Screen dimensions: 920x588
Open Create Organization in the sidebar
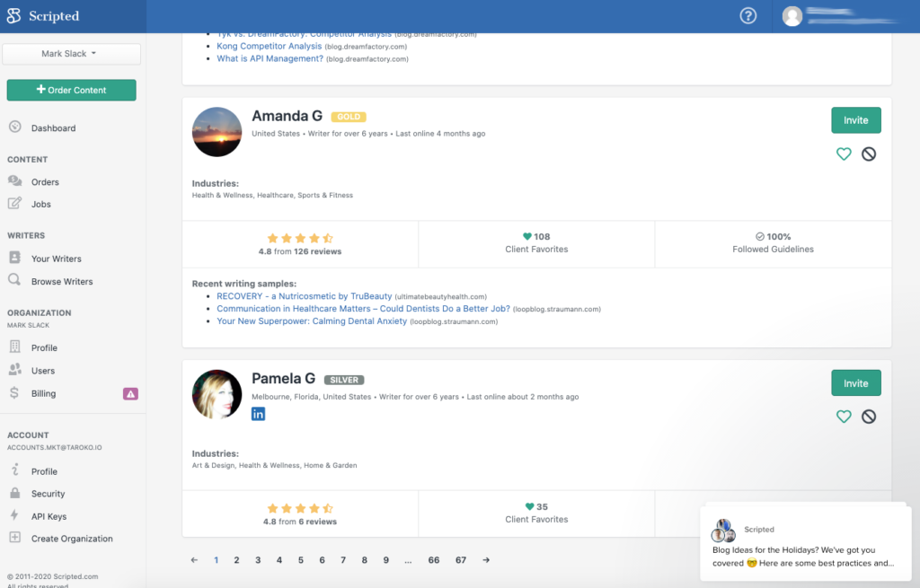(72, 538)
